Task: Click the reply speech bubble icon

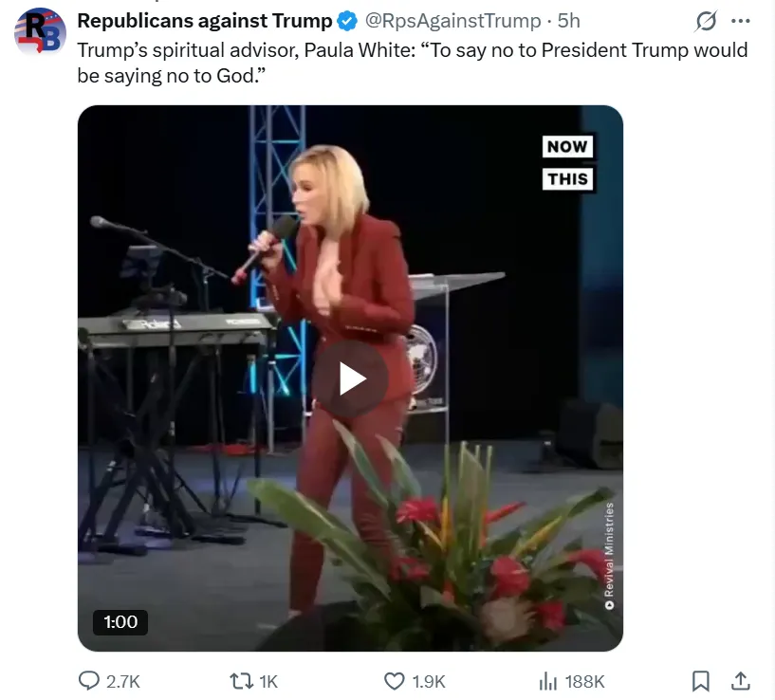Action: pyautogui.click(x=90, y=680)
